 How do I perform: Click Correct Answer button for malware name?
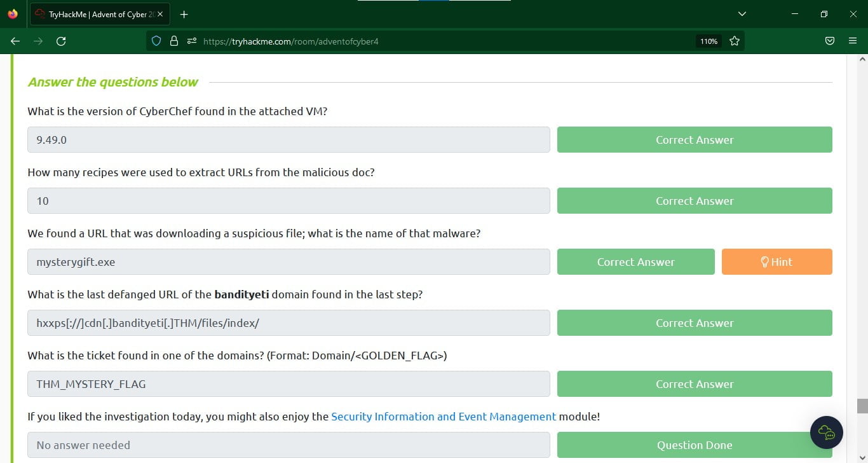pos(636,261)
